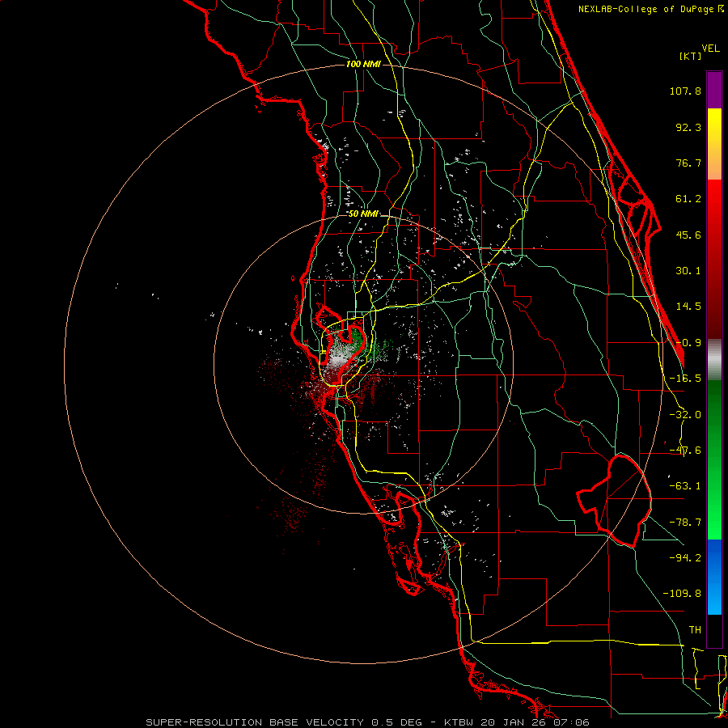Viewport: 728px width, 728px height.
Task: Click the Super-Resolution Base Velocity caption
Action: (368, 722)
